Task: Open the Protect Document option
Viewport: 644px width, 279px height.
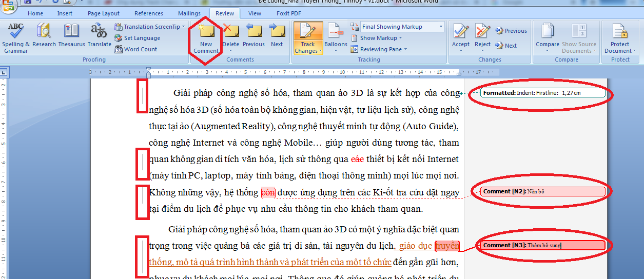Action: point(620,38)
